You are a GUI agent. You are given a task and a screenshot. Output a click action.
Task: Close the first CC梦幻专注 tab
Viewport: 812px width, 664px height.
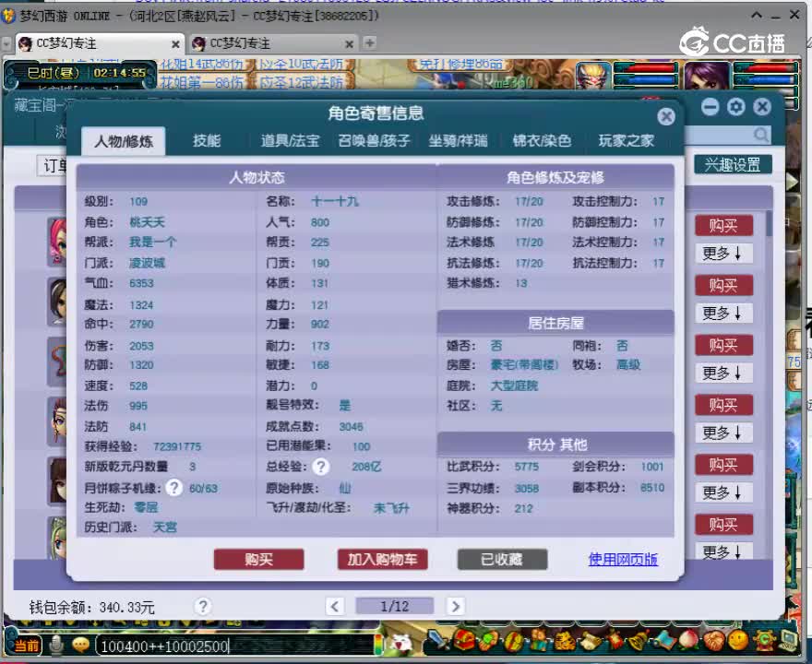click(175, 44)
